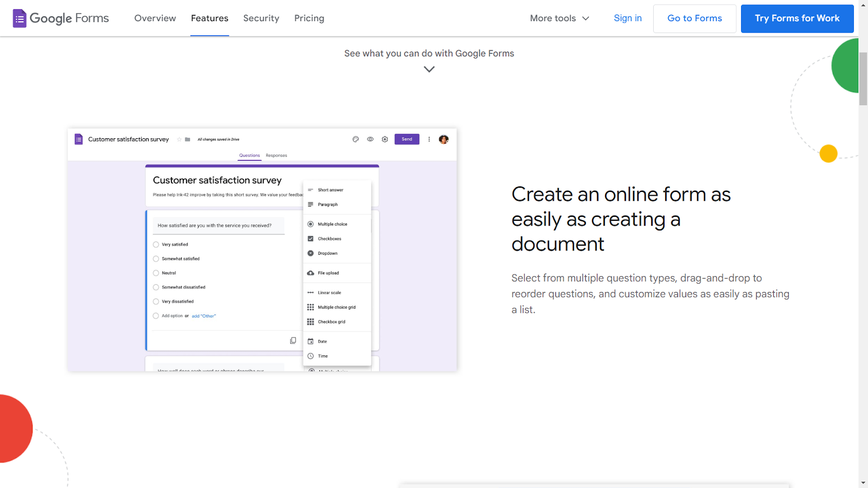Screen dimensions: 868x488
Task: Click the folder icon in the survey header
Action: 188,139
